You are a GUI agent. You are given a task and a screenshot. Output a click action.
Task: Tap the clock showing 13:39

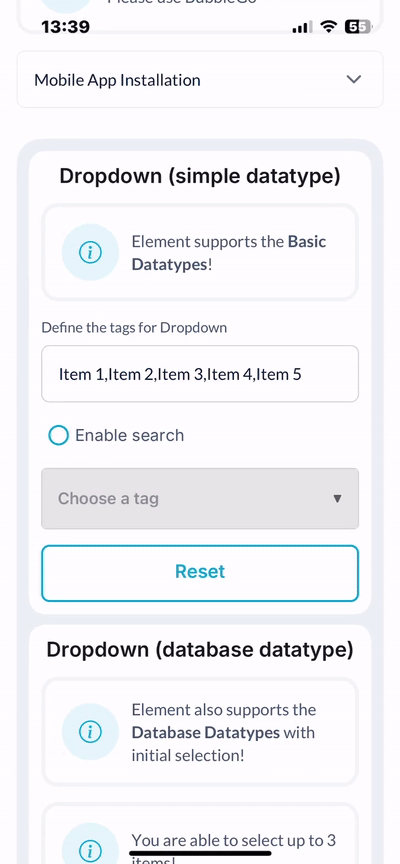pos(65,26)
